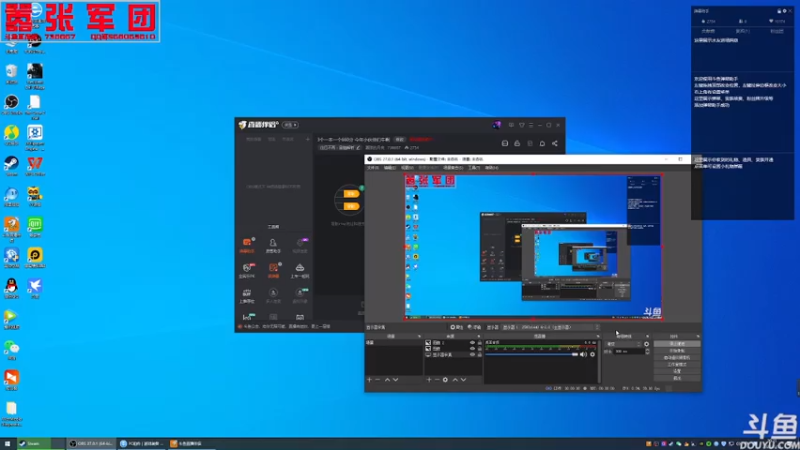Open triangle dropdown icon in Douyu title bar
The image size is (800, 450).
click(x=521, y=125)
